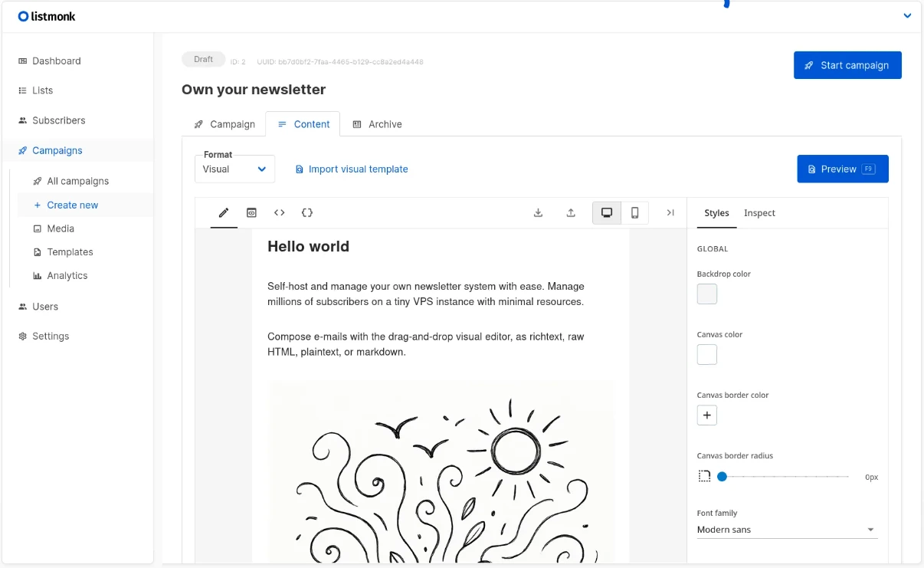Click the campaign UUID text
924x568 pixels.
[340, 62]
